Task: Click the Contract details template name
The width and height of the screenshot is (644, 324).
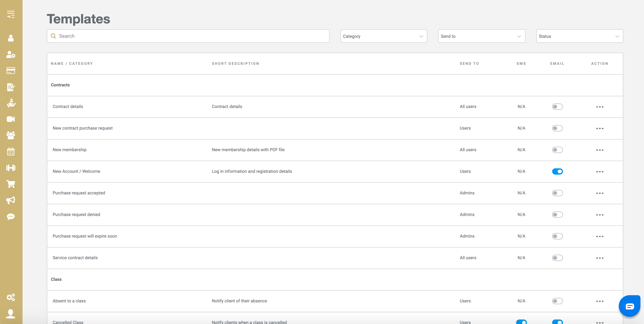Action: pyautogui.click(x=68, y=107)
